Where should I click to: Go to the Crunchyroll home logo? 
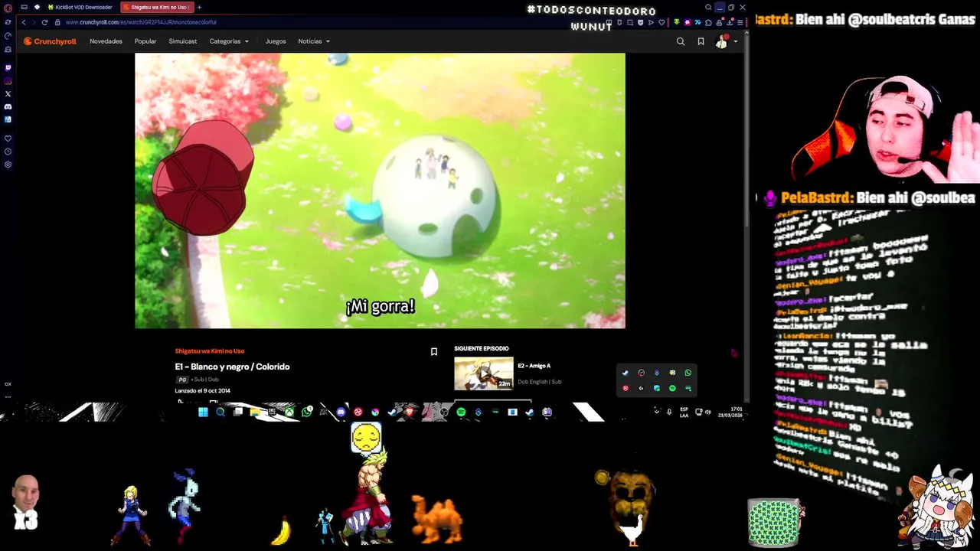pyautogui.click(x=50, y=41)
